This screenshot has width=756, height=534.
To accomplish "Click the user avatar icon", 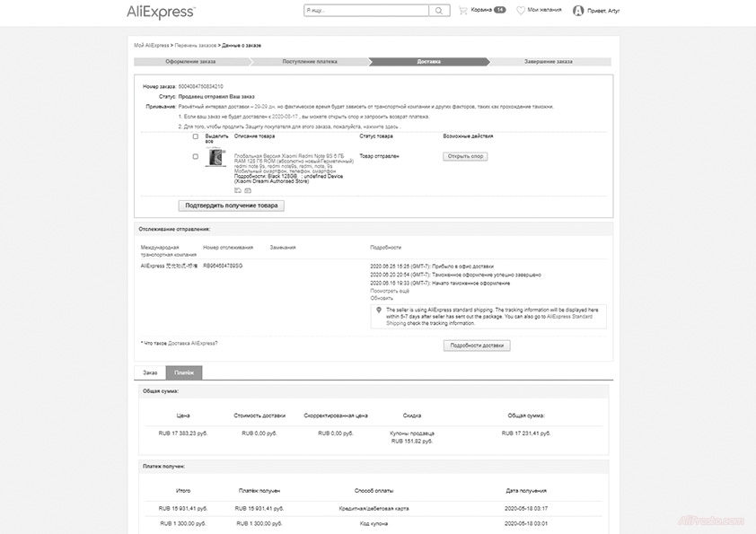I will click(578, 11).
